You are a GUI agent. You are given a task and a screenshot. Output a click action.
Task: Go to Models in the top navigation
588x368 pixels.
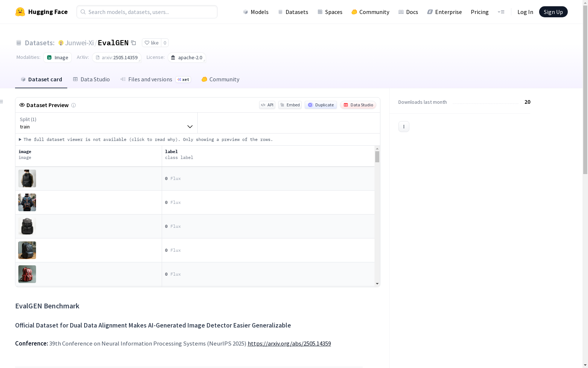click(256, 12)
